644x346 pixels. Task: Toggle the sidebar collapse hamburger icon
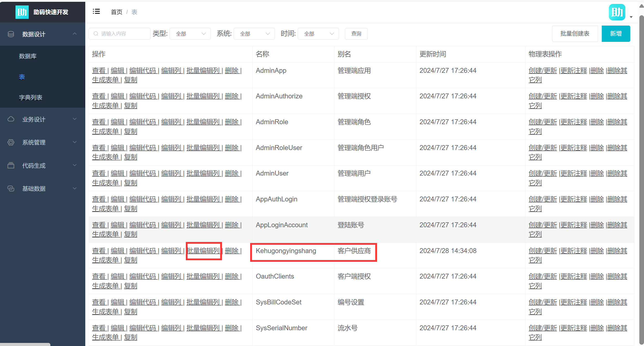tap(96, 12)
